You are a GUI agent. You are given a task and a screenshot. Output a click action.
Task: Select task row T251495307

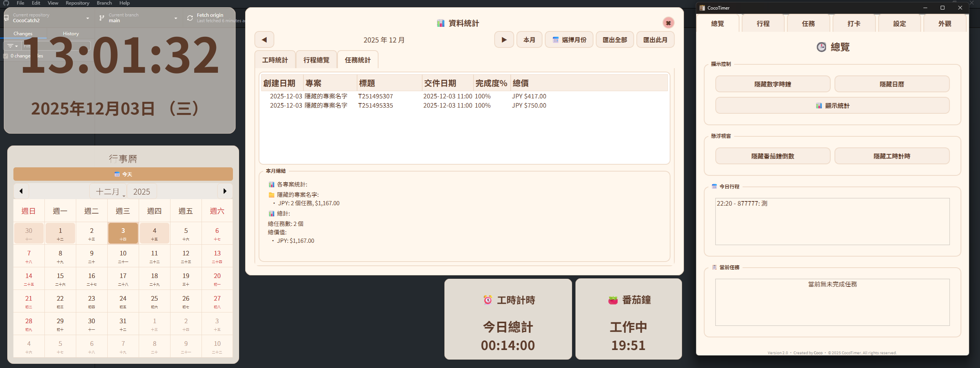[x=464, y=96]
